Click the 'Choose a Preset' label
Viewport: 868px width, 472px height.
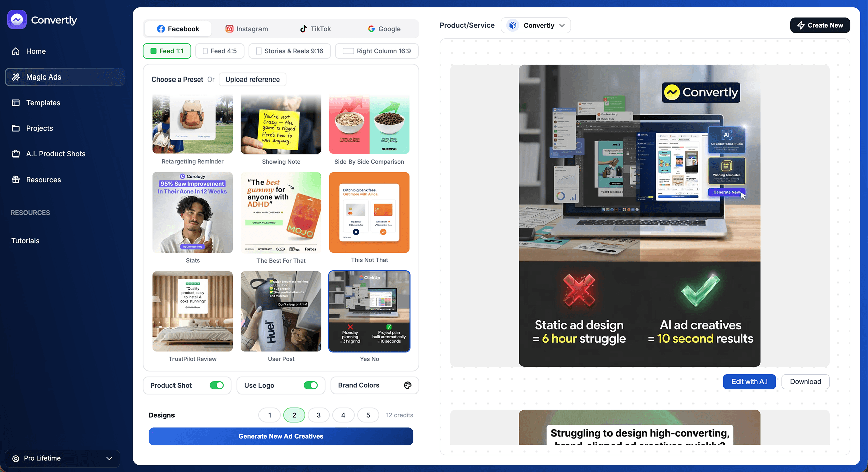178,80
